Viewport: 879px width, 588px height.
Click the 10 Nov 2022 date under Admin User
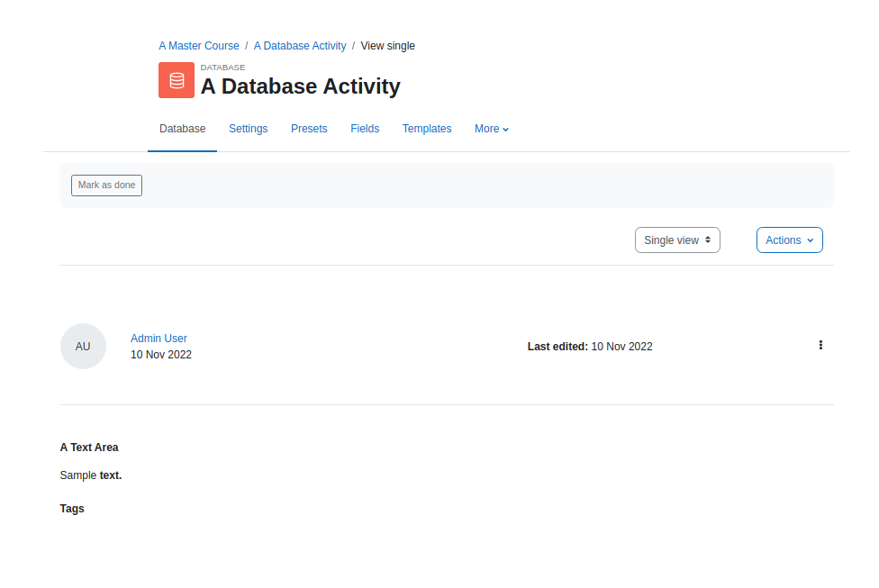pos(161,355)
